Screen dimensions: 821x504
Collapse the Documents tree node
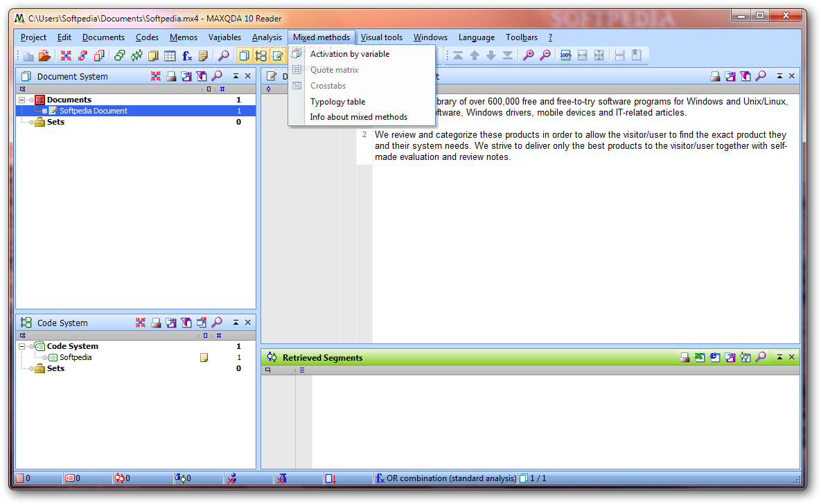click(22, 100)
